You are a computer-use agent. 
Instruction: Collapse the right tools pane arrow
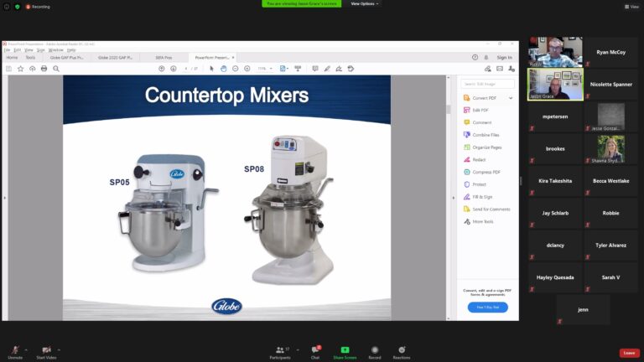(x=454, y=198)
